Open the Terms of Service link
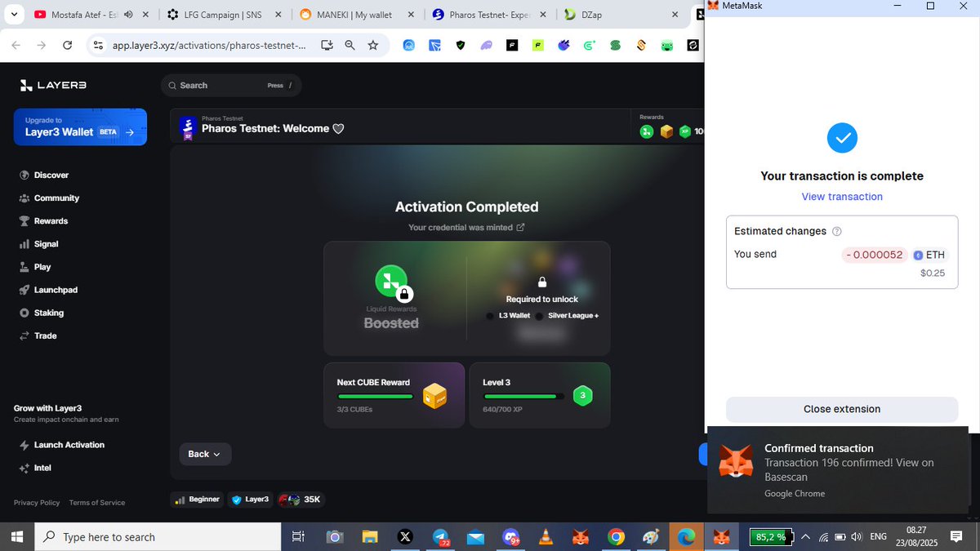This screenshot has width=980, height=551. 97,503
